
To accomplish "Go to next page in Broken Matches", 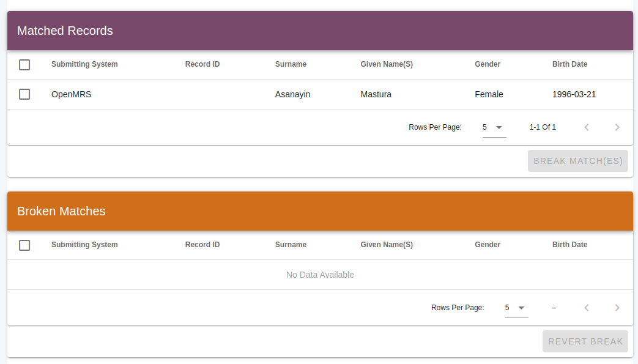I will (617, 308).
